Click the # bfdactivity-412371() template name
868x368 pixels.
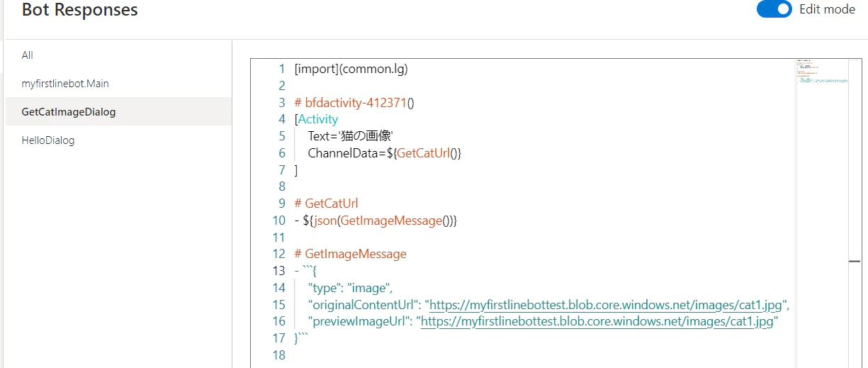354,103
